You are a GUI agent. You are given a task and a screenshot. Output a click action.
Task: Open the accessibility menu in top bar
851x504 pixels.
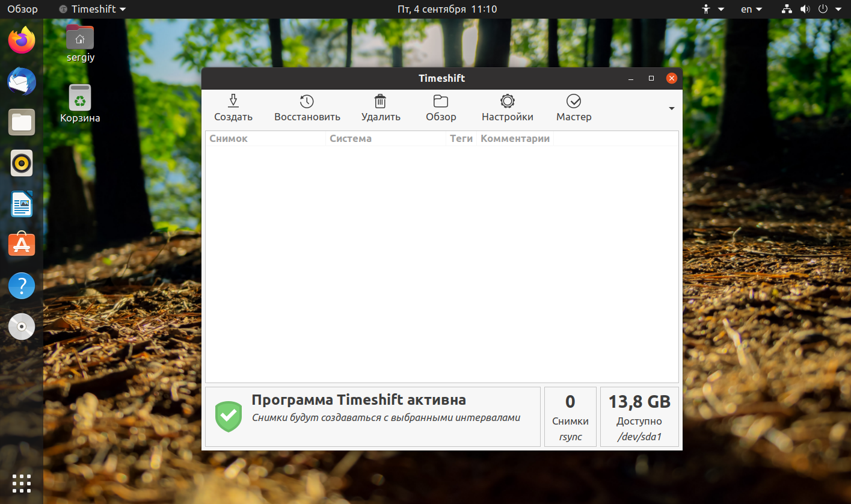point(713,9)
